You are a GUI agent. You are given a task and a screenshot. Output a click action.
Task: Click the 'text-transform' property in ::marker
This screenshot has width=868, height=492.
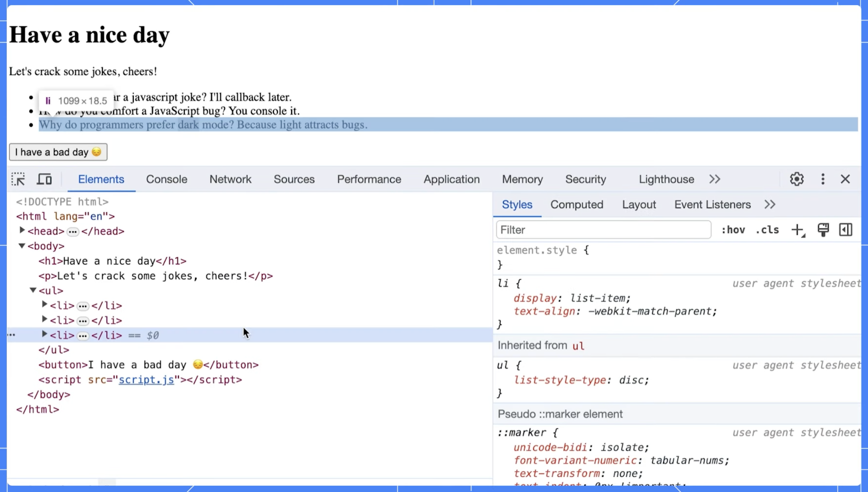point(557,474)
